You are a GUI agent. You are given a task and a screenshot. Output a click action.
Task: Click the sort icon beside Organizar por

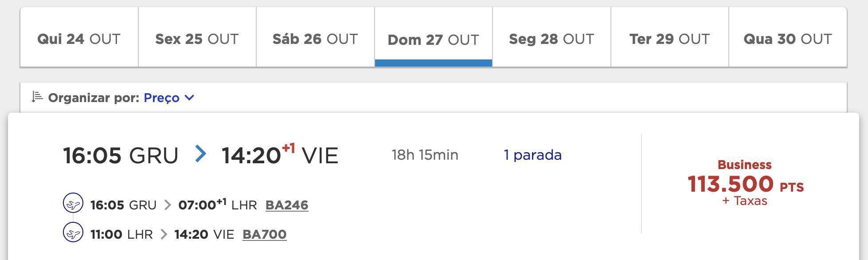tap(37, 97)
